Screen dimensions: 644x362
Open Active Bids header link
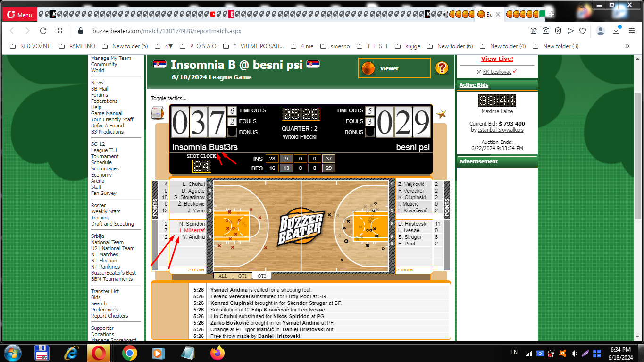(474, 85)
